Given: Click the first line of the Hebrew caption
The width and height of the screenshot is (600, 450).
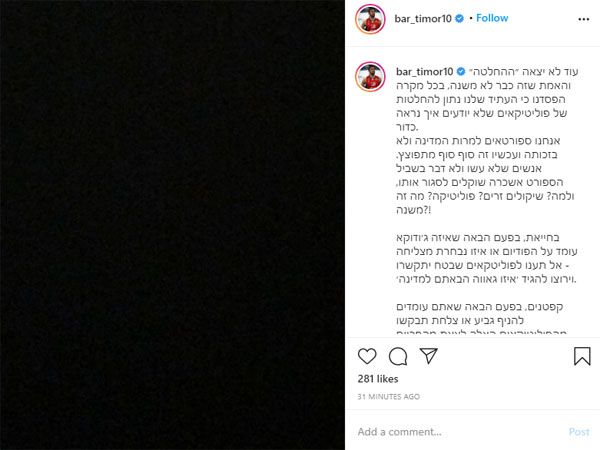Looking at the screenshot, I should click(523, 72).
